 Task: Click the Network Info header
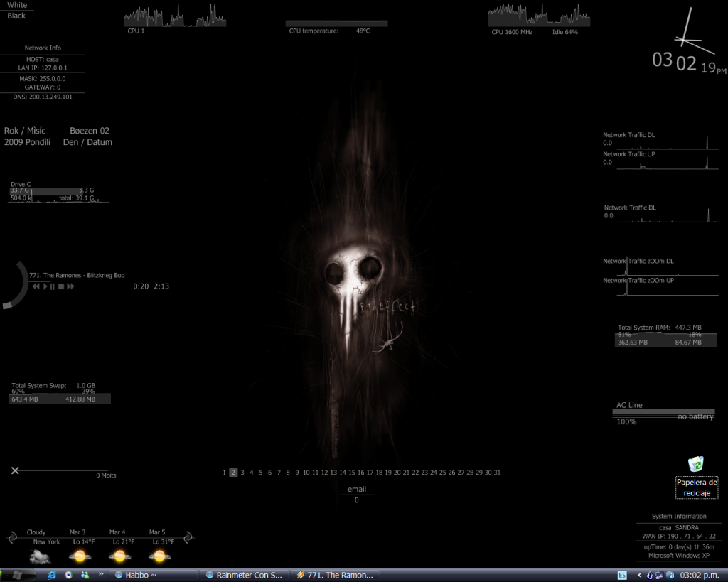(43, 48)
